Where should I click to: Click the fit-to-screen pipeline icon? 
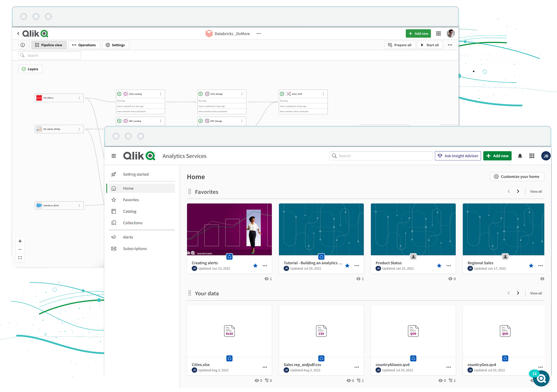[x=20, y=258]
